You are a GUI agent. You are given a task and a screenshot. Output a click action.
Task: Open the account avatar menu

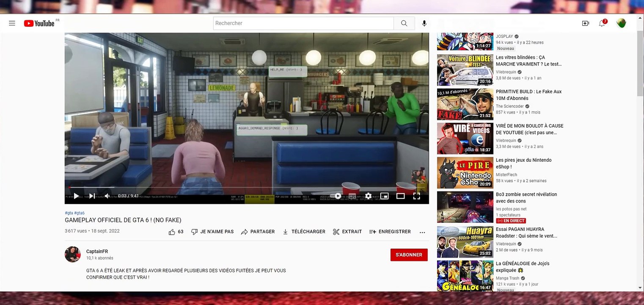coord(621,23)
